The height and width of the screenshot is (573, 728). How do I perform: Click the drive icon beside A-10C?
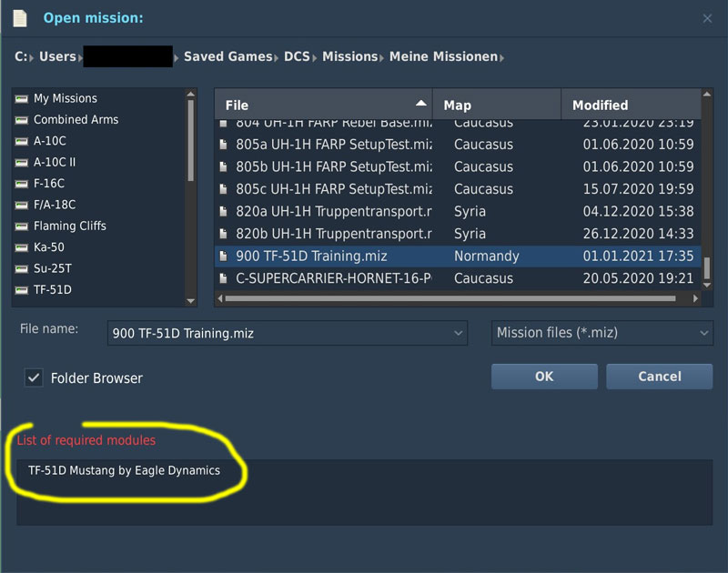(21, 142)
